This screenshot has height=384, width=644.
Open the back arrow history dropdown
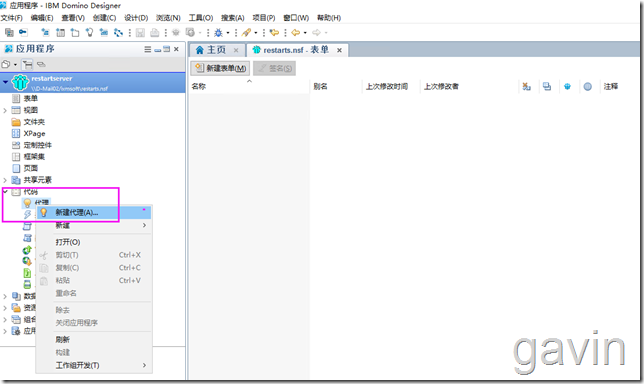click(x=305, y=33)
